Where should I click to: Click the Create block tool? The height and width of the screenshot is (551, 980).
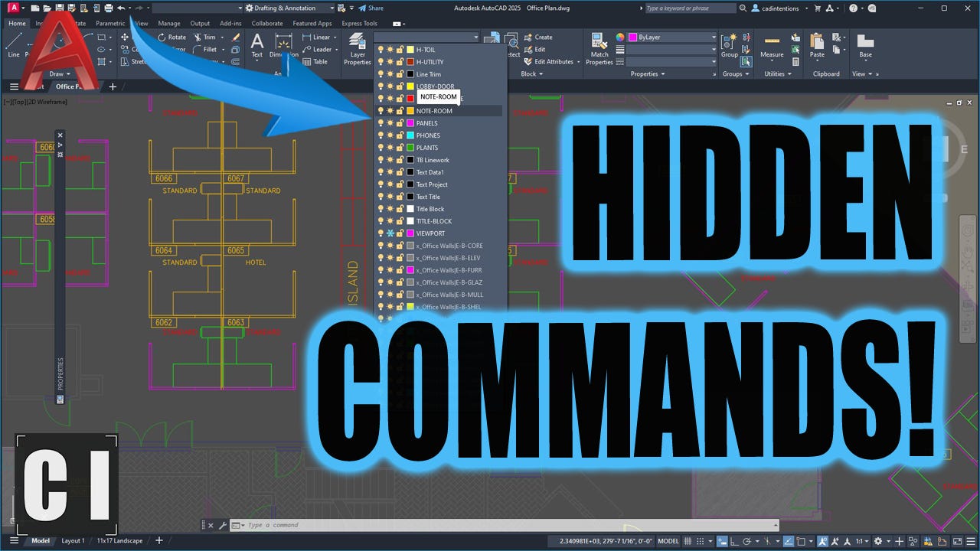coord(538,37)
